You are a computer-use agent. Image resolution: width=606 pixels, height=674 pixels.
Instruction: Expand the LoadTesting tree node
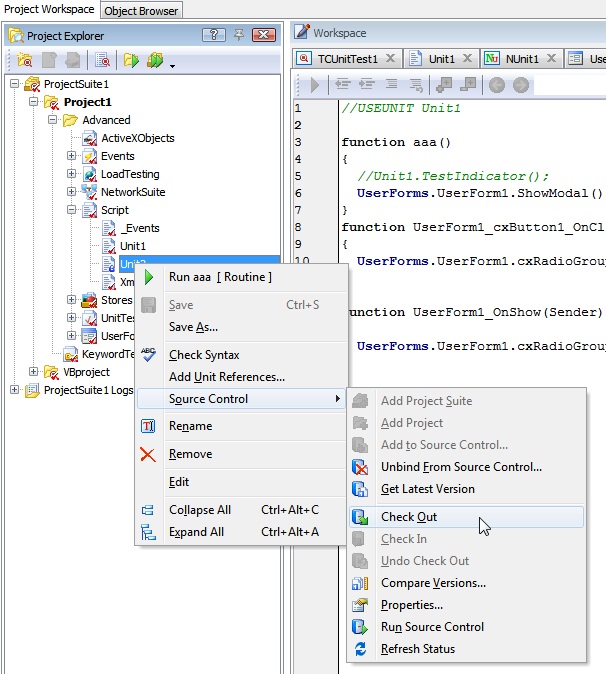(72, 174)
